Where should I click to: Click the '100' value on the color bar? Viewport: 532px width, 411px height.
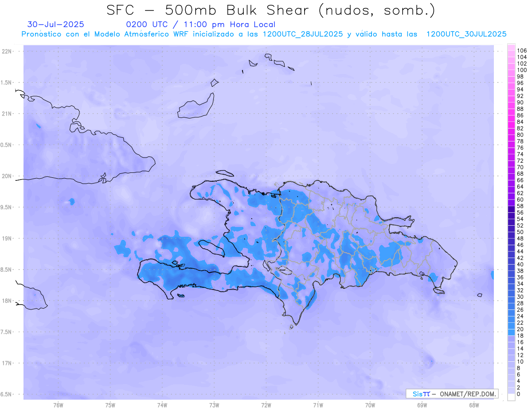(x=522, y=70)
